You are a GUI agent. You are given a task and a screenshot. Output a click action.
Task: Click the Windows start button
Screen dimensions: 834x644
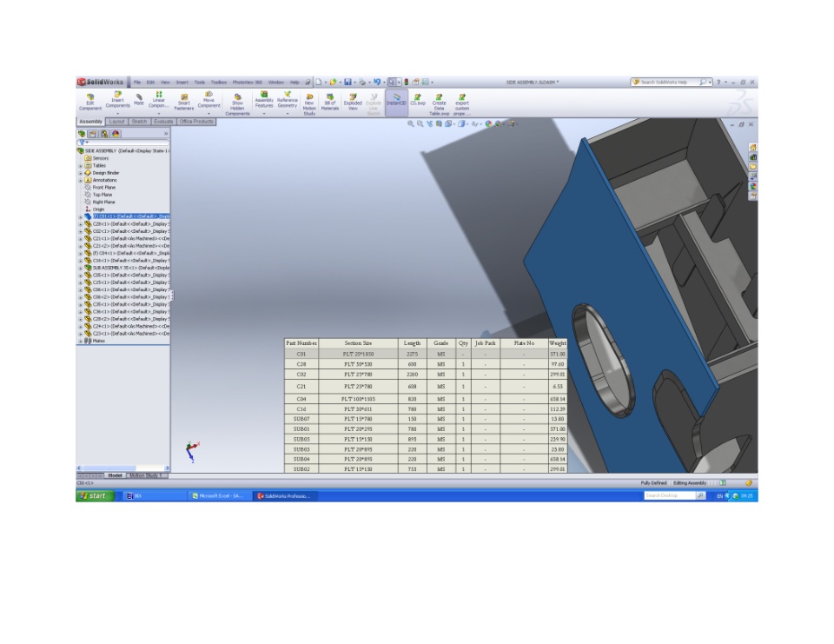pos(95,495)
